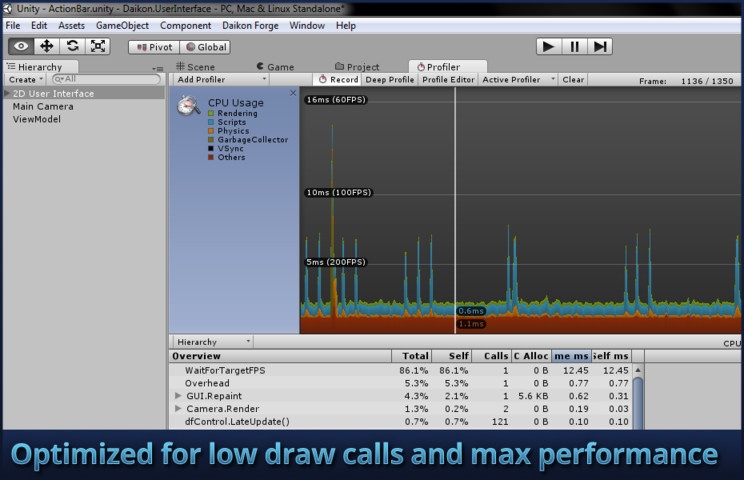Screen dimensions: 744x480
Task: Toggle the Record button in Profiler
Action: pyautogui.click(x=338, y=80)
